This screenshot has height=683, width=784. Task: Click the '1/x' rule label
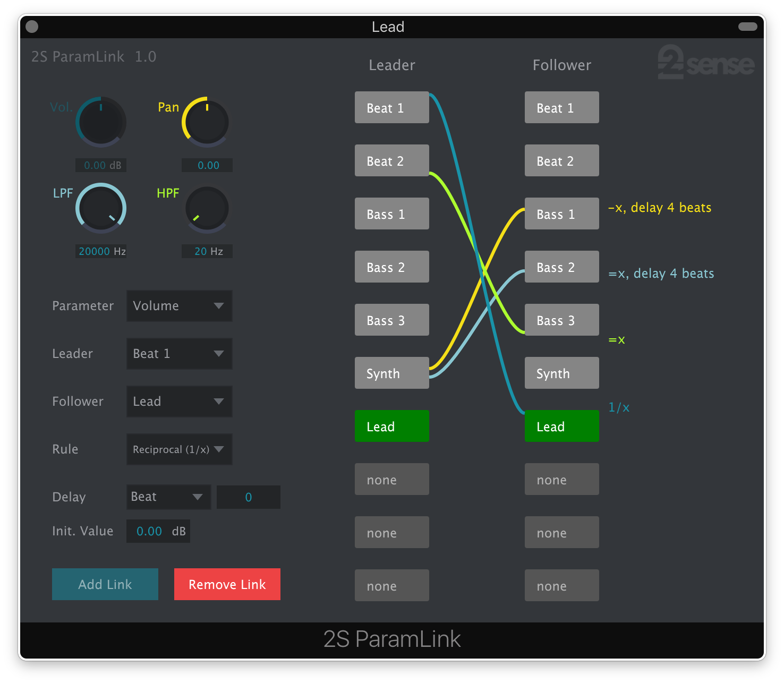click(619, 407)
